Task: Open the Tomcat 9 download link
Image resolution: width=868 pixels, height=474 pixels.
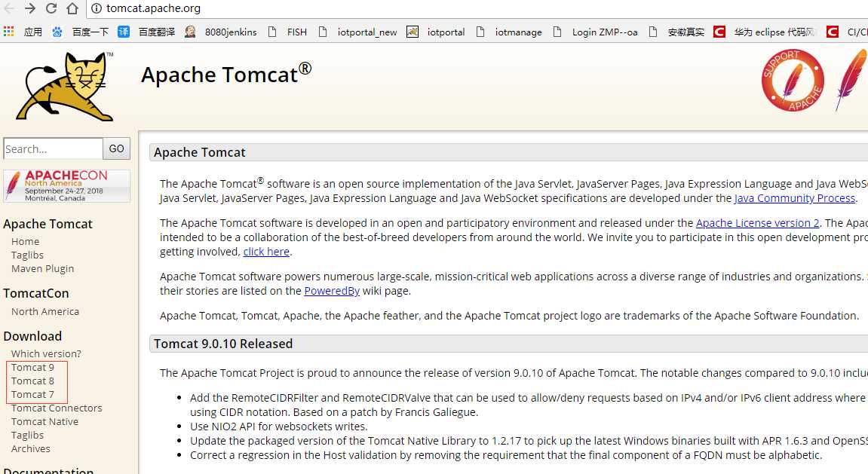Action: [32, 367]
